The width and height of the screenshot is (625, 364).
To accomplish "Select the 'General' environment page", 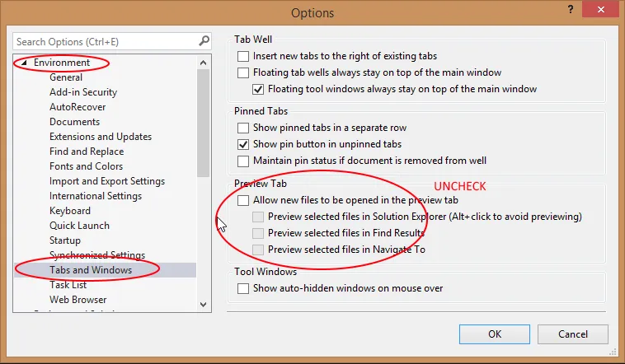I will click(x=66, y=77).
